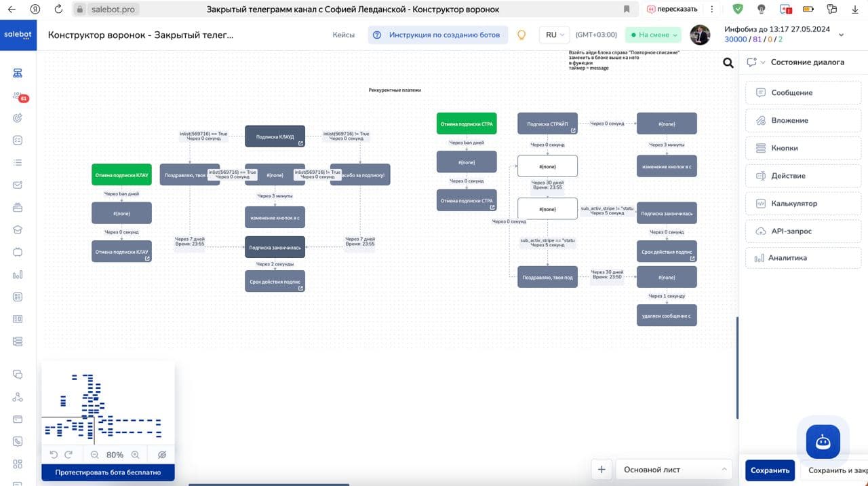Click the 'Сохранить' button
This screenshot has width=868, height=486.
pyautogui.click(x=770, y=470)
